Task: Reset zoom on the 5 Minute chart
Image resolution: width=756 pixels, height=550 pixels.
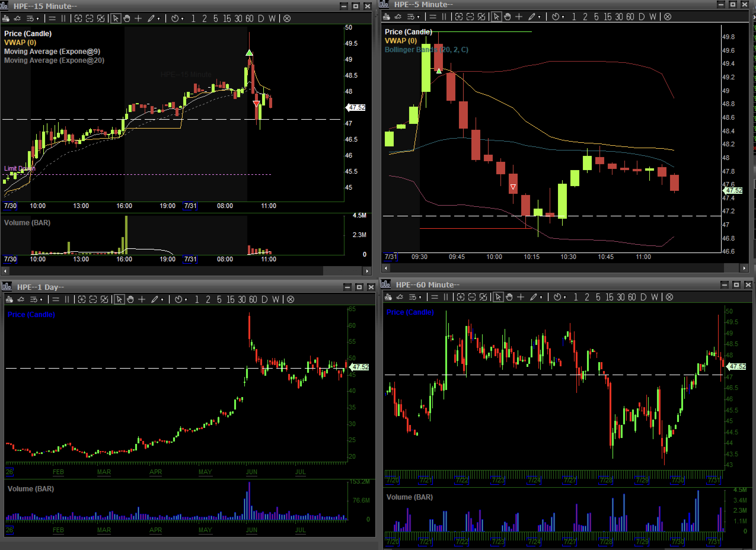Action: tap(482, 17)
